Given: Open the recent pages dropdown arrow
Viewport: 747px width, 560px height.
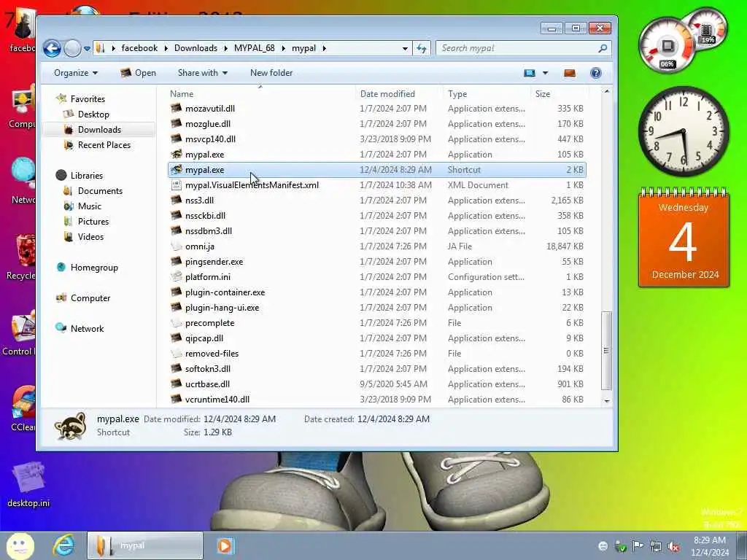Looking at the screenshot, I should (x=87, y=49).
